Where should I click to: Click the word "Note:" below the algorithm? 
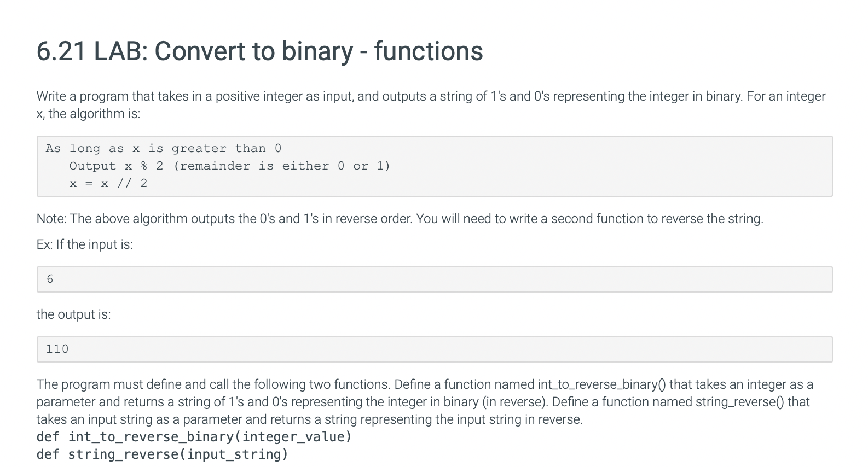51,219
